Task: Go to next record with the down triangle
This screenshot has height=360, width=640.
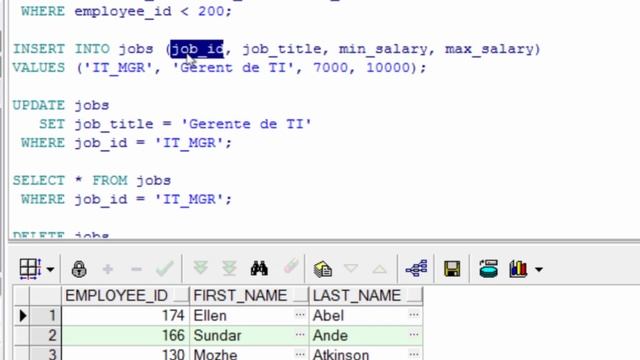Action: 351,269
